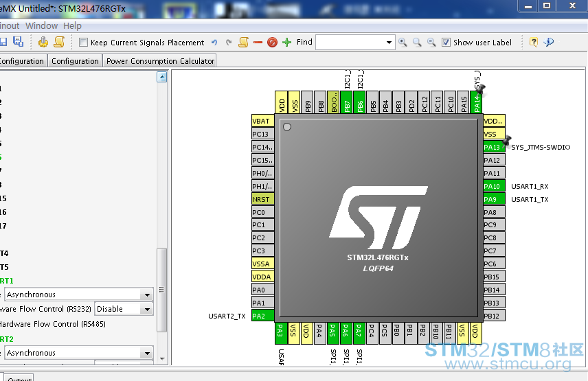Click the zoom in magnifier
The image size is (588, 381).
(403, 43)
